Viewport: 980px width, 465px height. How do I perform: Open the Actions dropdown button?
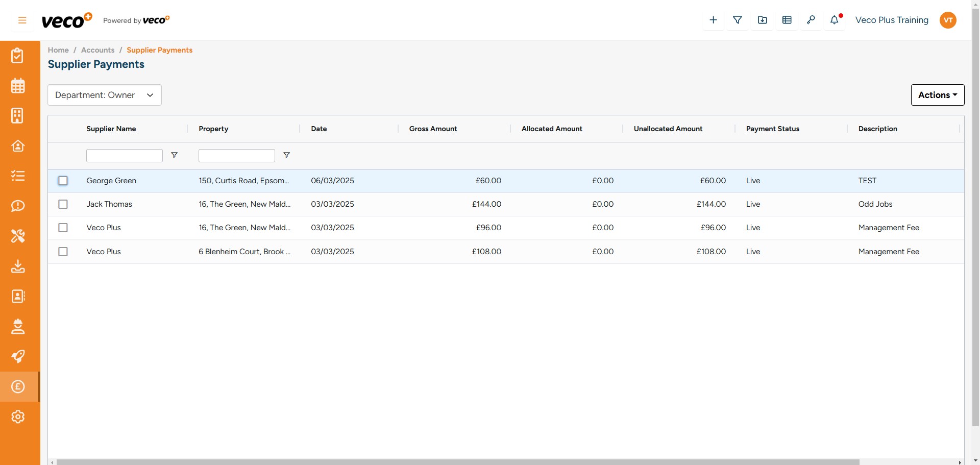click(937, 95)
